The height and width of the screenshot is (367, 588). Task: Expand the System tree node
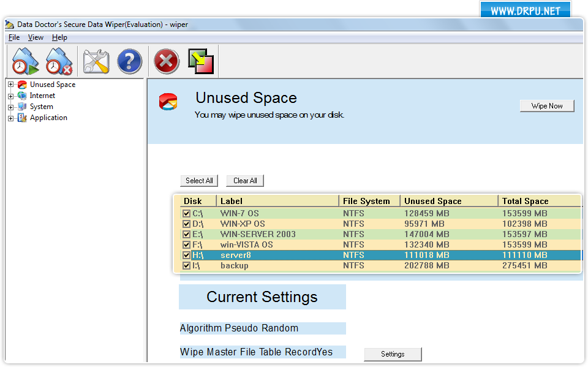click(x=11, y=107)
